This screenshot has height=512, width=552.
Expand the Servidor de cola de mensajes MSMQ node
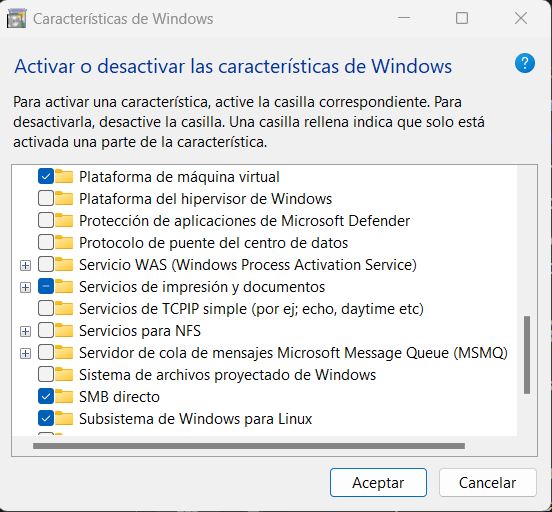point(25,353)
